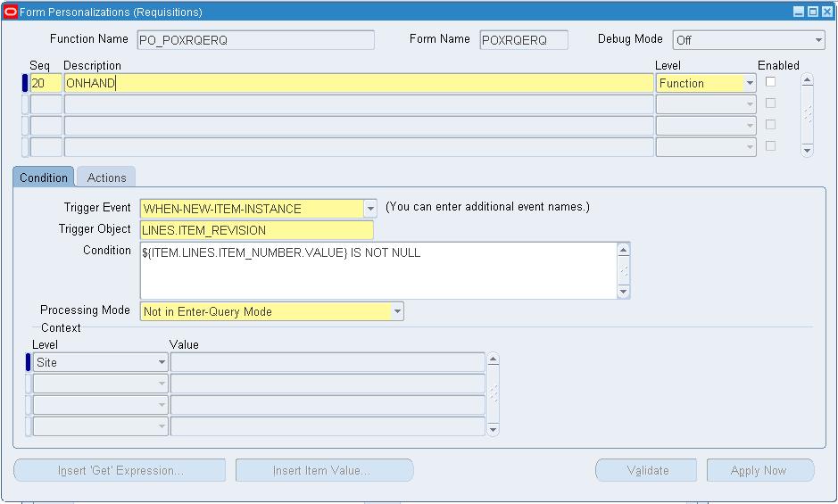Image resolution: width=838 pixels, height=504 pixels.
Task: Click the Context list scroll-down arrow
Action: point(494,429)
